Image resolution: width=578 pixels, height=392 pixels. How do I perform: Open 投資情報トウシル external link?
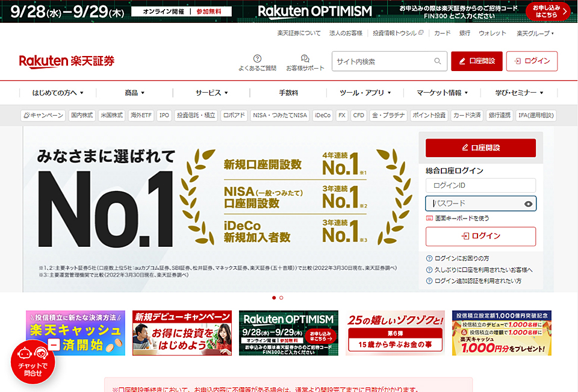398,33
